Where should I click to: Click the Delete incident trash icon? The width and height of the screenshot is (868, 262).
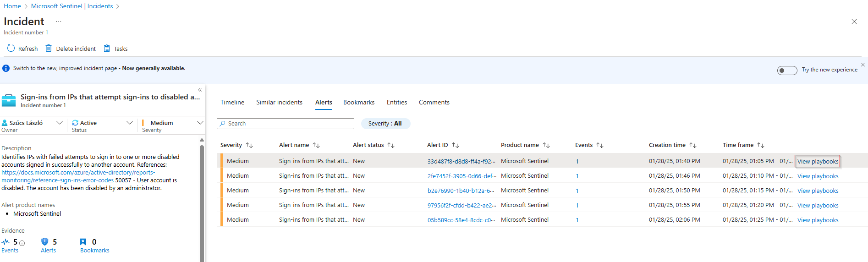49,49
